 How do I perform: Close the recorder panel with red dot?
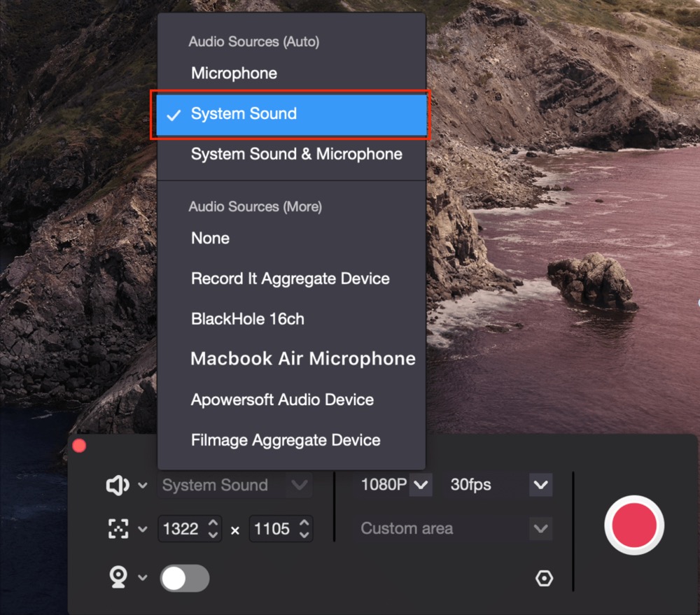pyautogui.click(x=79, y=446)
